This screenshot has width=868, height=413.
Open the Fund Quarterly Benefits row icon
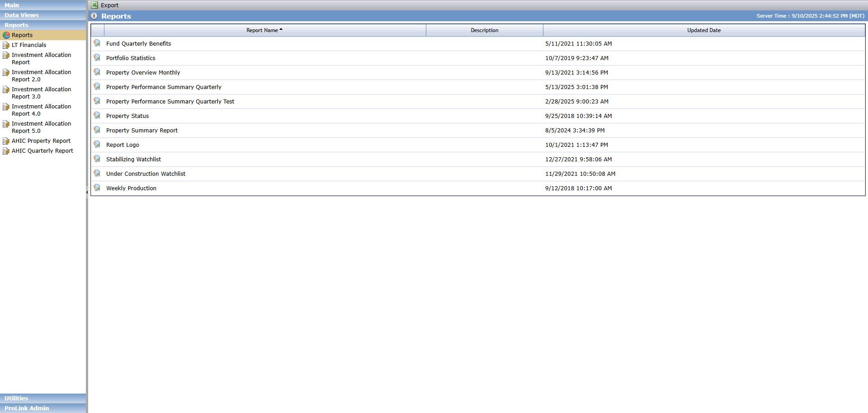pyautogui.click(x=97, y=43)
